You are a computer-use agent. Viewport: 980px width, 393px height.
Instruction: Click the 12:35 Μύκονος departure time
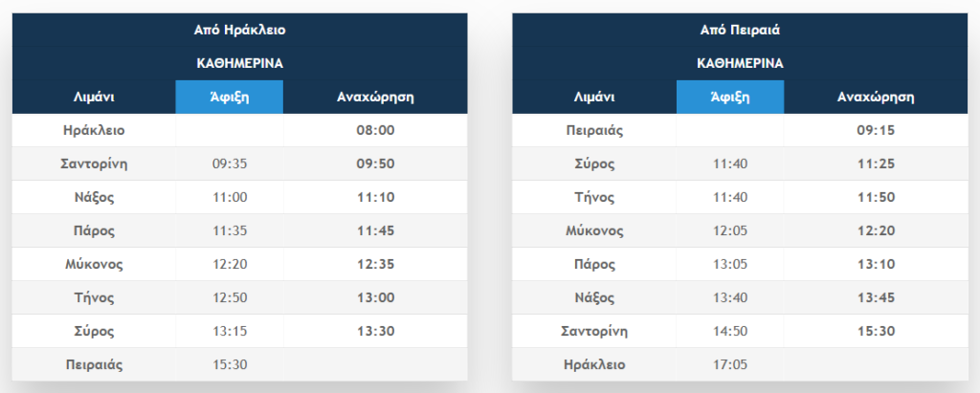pyautogui.click(x=375, y=264)
